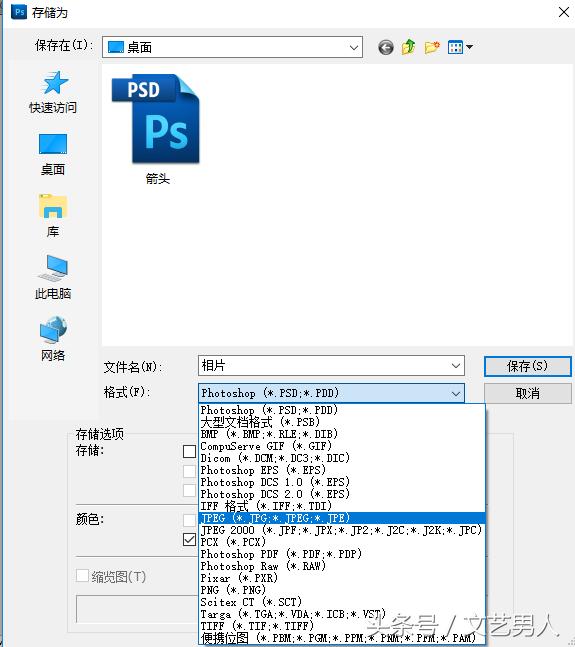Close the 存储为 dialog
Viewport: 575px width, 647px height.
tap(564, 12)
